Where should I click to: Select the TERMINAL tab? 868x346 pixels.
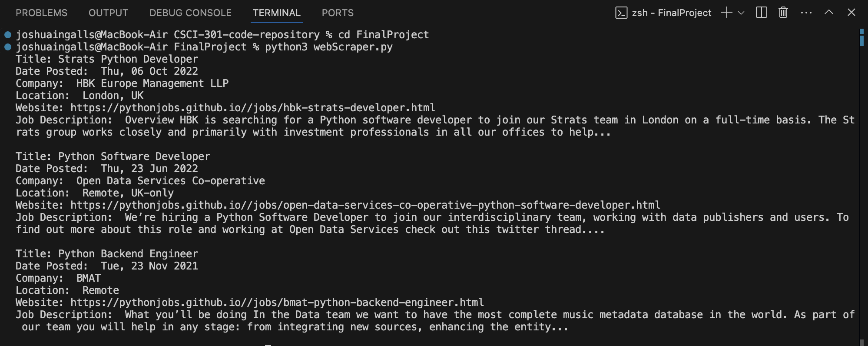pos(277,13)
